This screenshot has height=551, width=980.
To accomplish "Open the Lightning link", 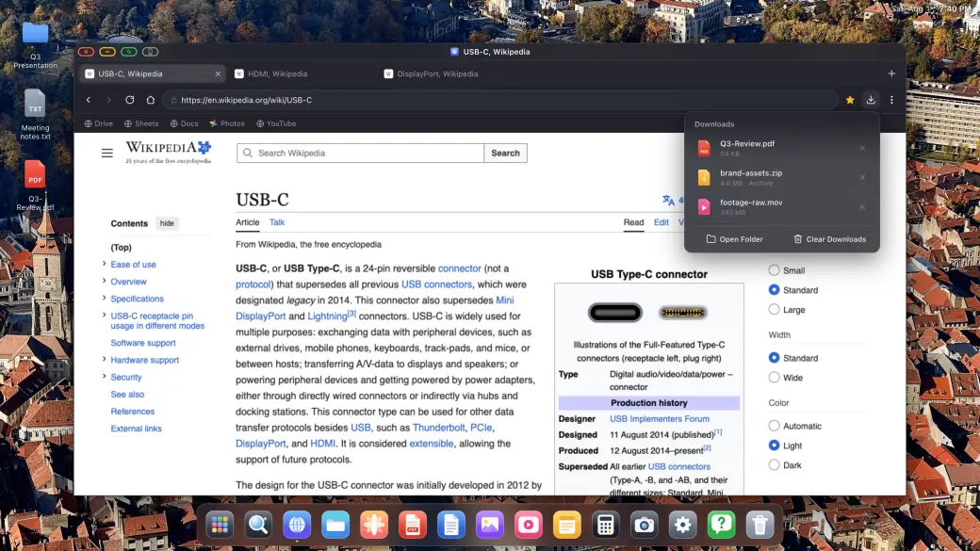I will click(328, 316).
